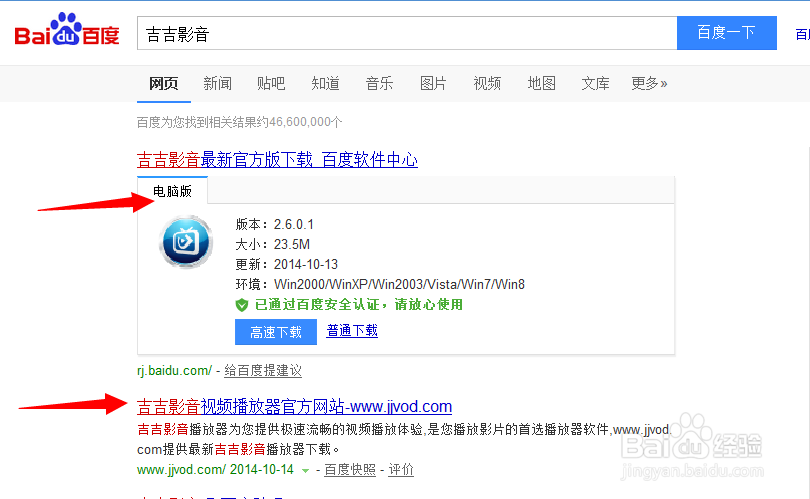Open the 百度快照 link

coord(350,470)
